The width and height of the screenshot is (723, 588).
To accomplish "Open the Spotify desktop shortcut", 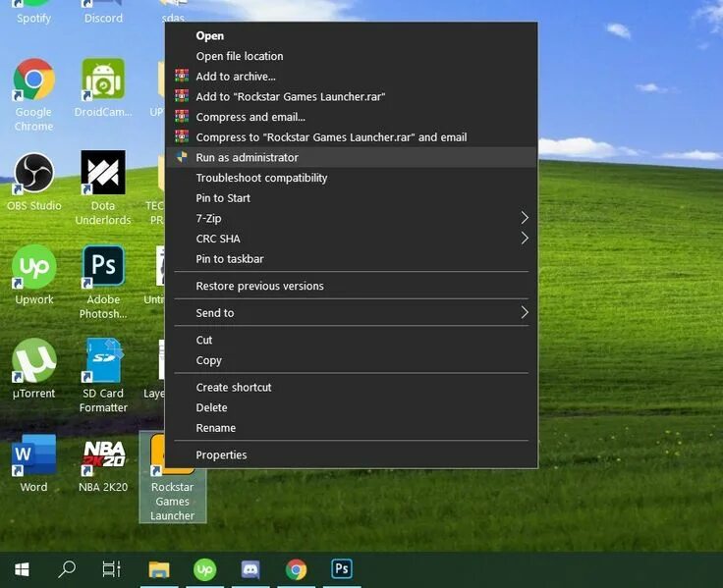I will pos(33,12).
